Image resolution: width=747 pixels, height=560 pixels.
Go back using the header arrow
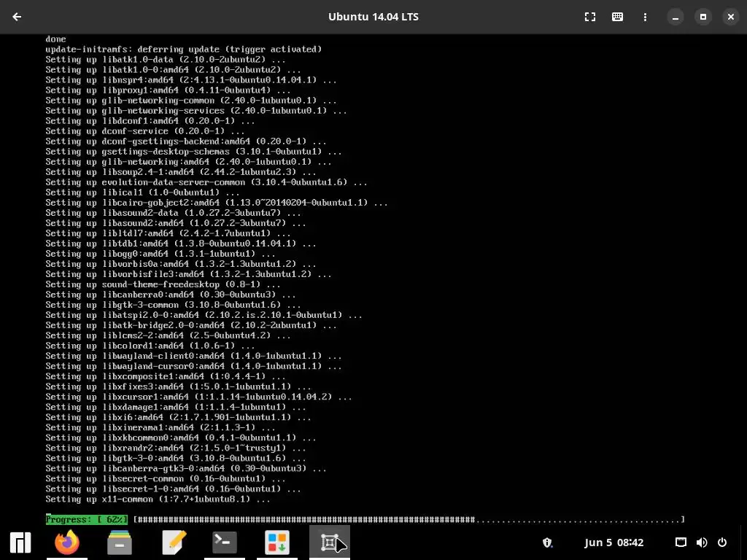point(18,17)
